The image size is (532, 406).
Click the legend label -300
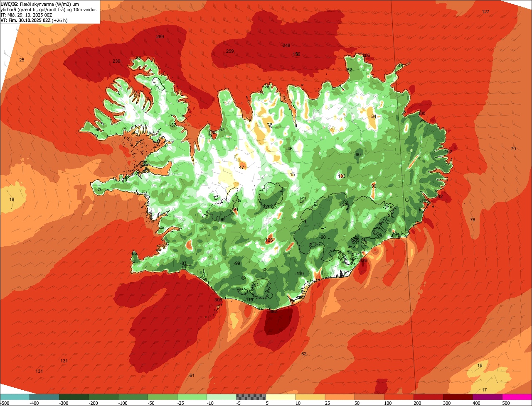pyautogui.click(x=64, y=403)
